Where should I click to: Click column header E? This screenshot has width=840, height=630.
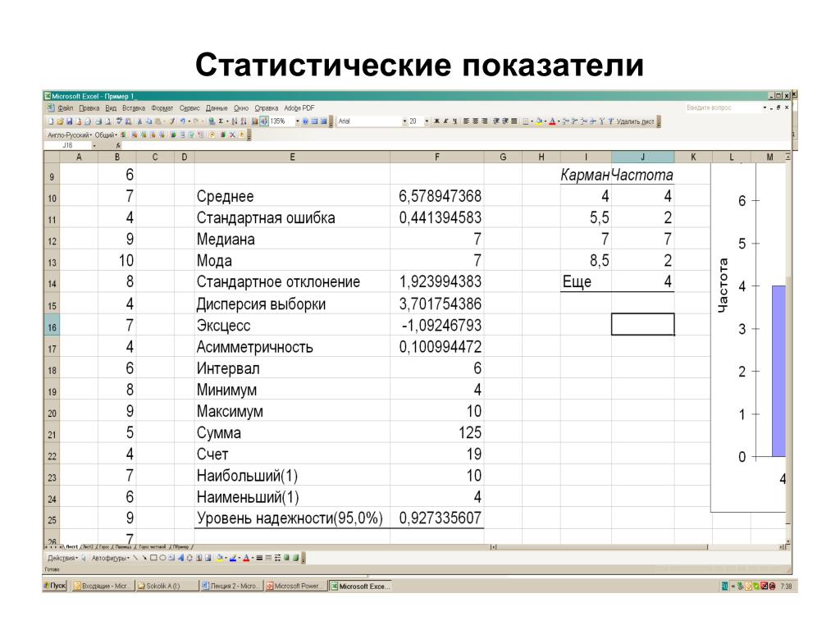(292, 157)
